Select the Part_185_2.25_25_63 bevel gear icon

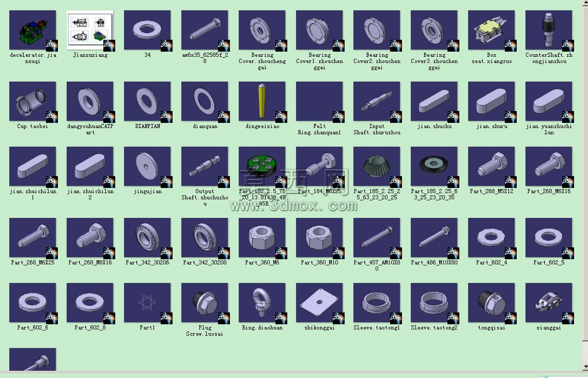coord(377,166)
